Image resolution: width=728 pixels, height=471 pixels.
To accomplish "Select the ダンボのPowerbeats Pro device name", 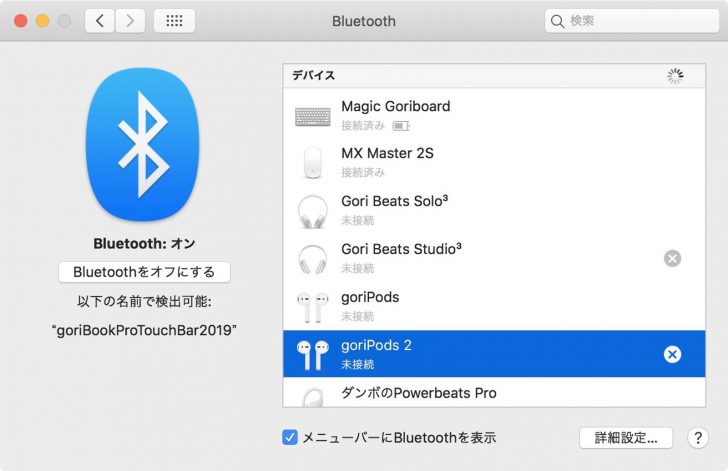I will coord(419,393).
